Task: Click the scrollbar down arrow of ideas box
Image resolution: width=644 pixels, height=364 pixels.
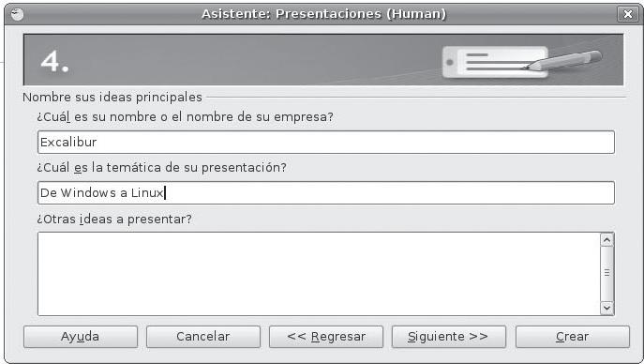Action: (x=607, y=308)
